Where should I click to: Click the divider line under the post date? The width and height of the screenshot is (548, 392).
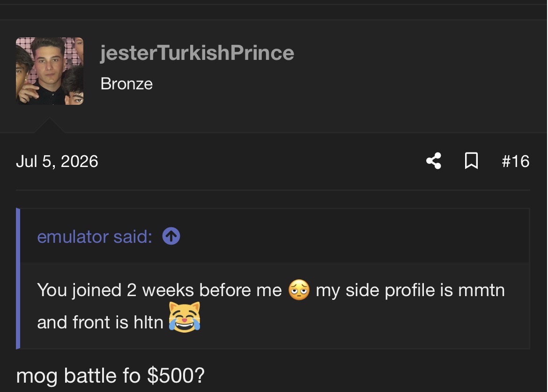pos(273,190)
